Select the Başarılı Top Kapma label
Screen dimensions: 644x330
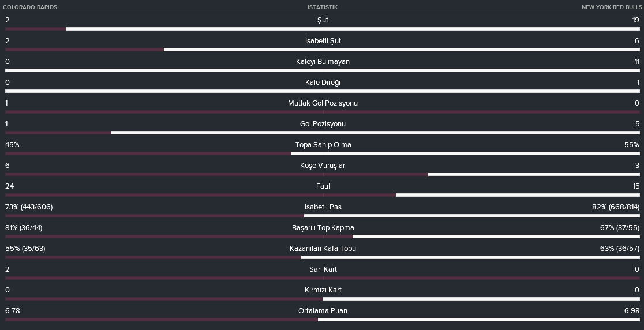click(x=323, y=228)
